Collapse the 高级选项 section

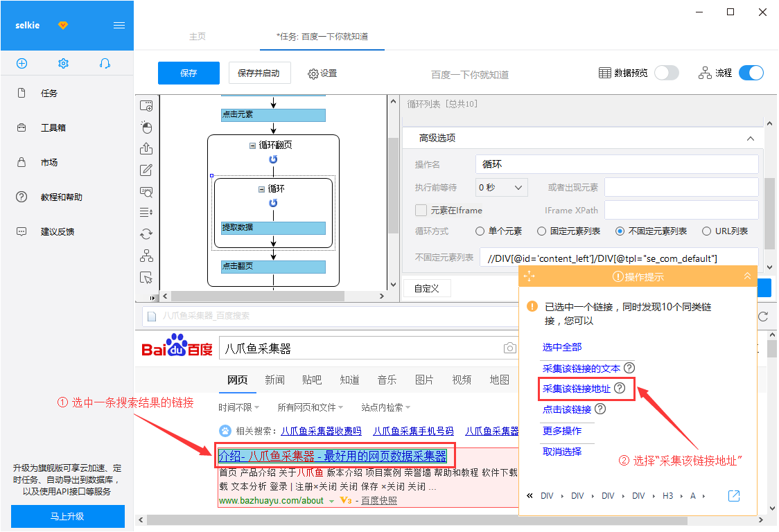click(x=750, y=139)
